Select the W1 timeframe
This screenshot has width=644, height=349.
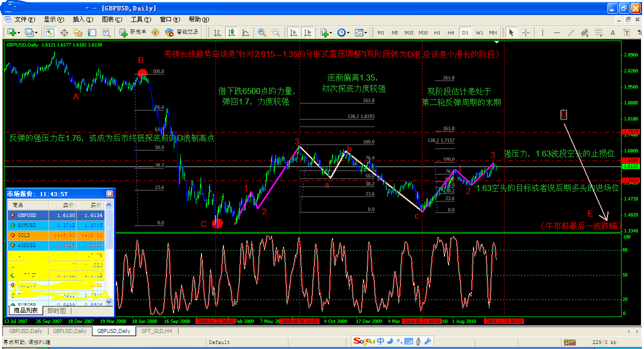(479, 32)
